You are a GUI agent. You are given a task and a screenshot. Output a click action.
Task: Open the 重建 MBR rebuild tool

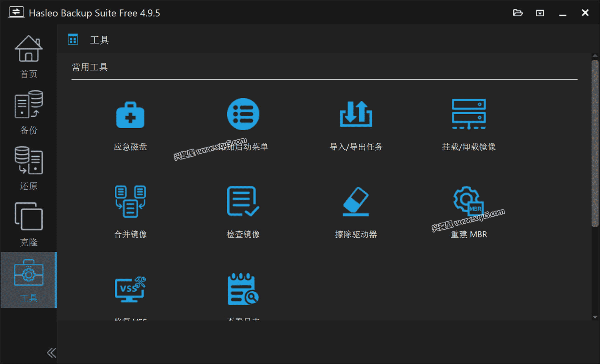469,201
